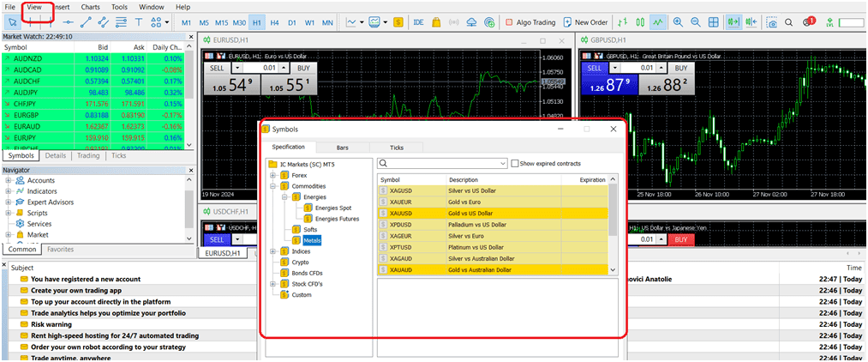Switch to Favorites tab in Navigator
Screen dimensions: 868x362
(60, 250)
